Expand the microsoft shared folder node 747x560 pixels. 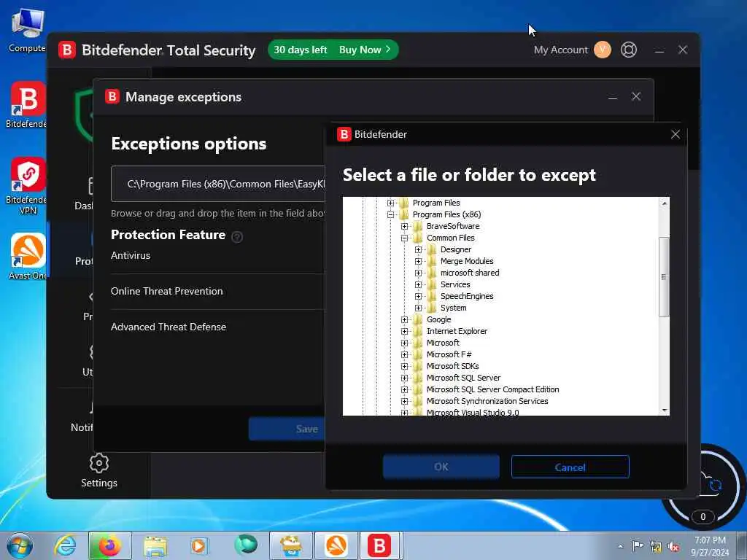pos(418,273)
